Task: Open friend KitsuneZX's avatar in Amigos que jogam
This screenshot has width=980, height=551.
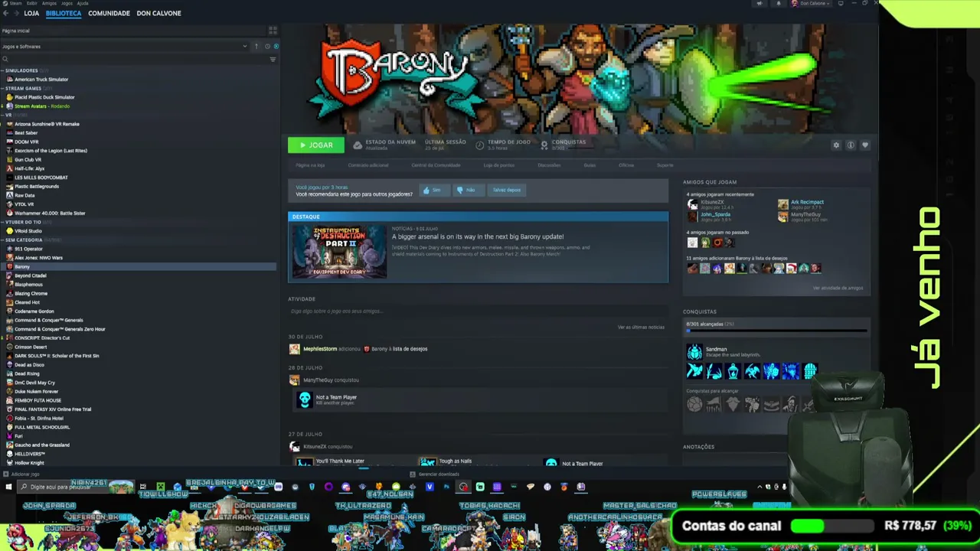Action: click(693, 204)
